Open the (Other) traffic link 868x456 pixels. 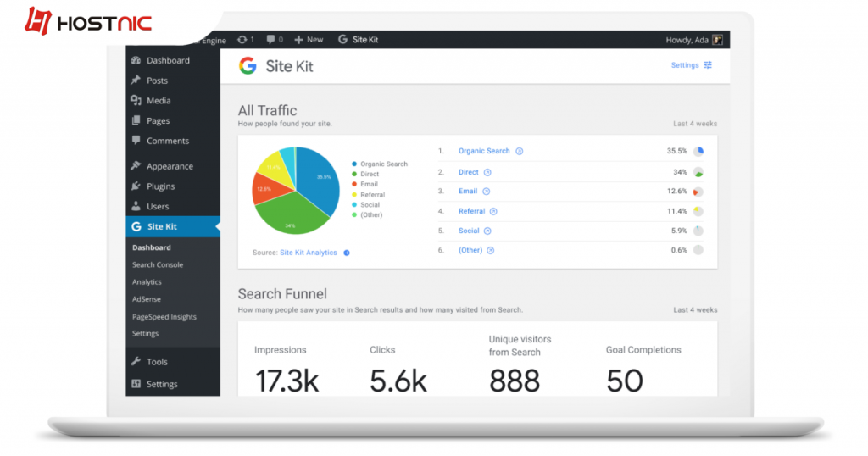(x=470, y=250)
